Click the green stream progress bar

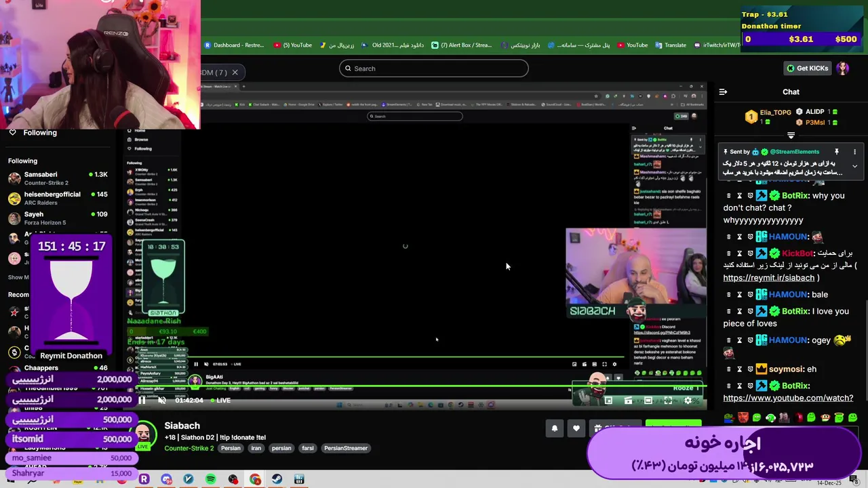tap(420, 386)
